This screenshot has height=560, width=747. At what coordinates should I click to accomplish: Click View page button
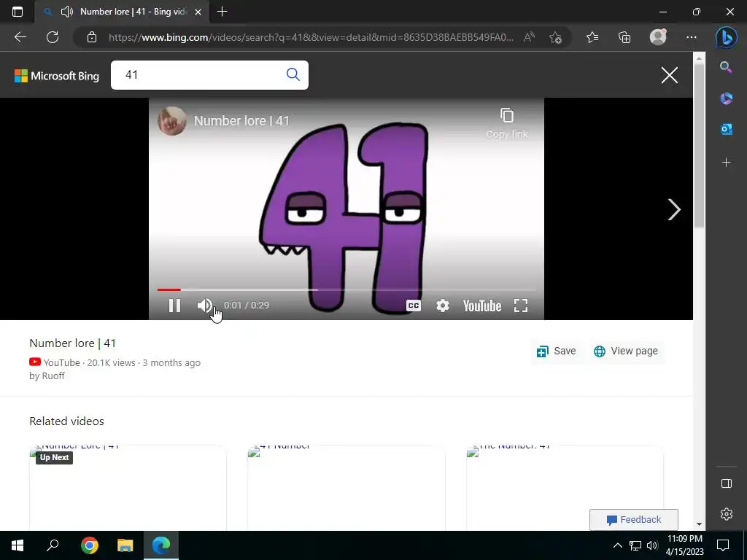(625, 351)
